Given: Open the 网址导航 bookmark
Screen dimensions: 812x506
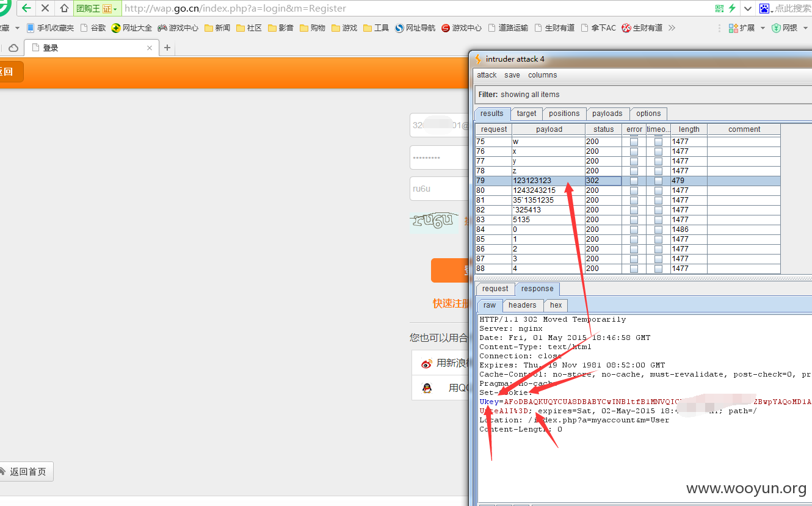Looking at the screenshot, I should [415, 28].
